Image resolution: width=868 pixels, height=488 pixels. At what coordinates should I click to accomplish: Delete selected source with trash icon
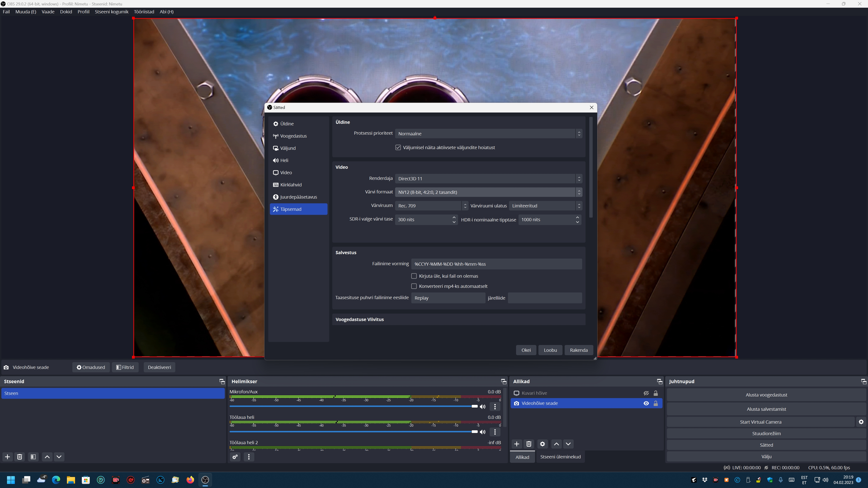[529, 444]
